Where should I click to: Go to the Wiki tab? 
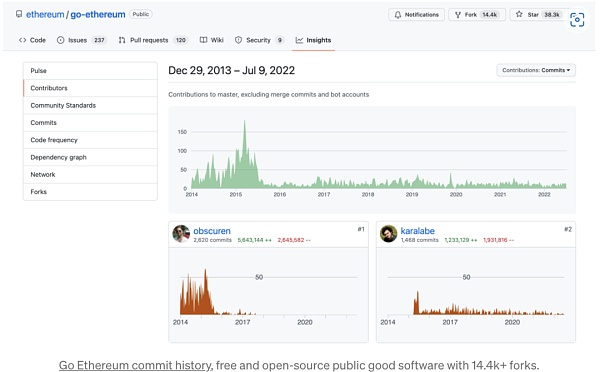pos(212,40)
